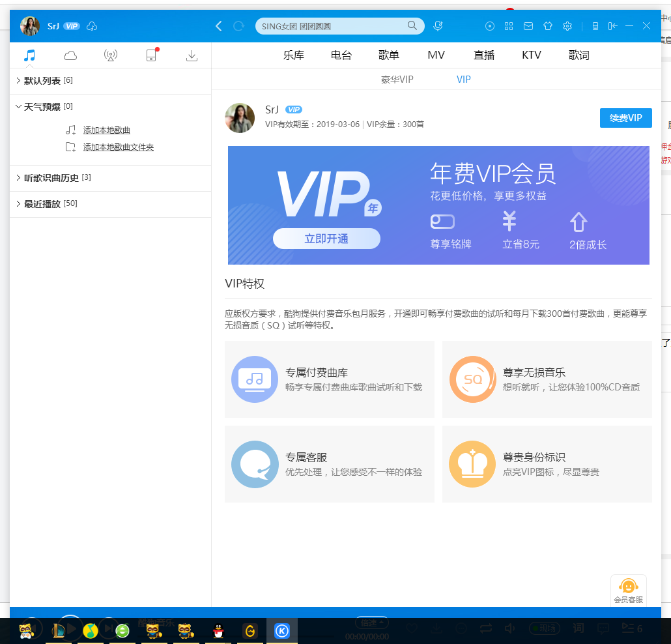Click the 续费VIP button

[625, 118]
